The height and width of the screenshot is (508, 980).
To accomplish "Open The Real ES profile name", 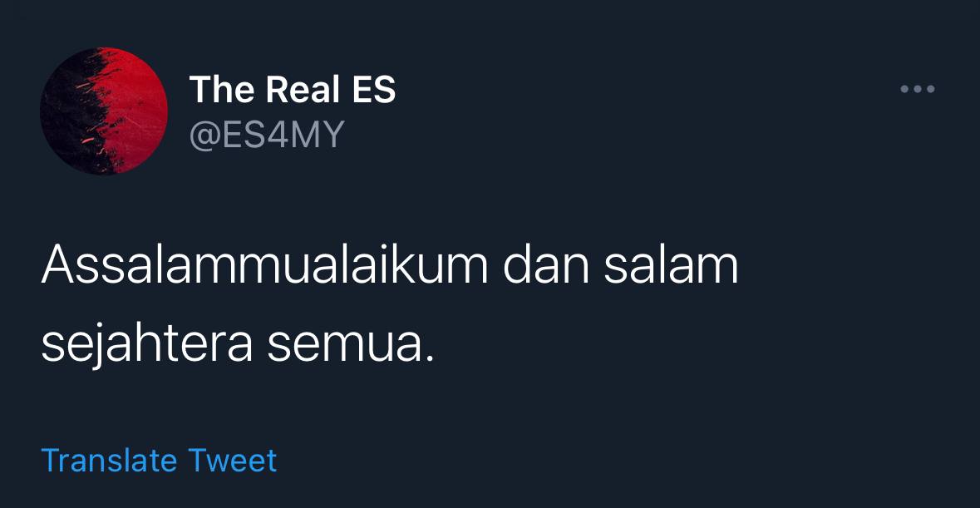I will coord(293,89).
